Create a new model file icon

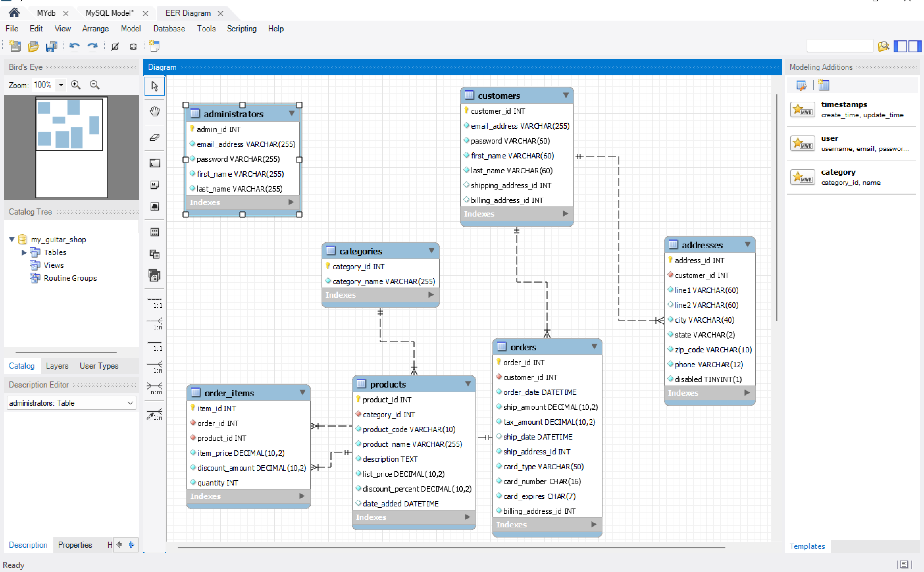click(16, 46)
